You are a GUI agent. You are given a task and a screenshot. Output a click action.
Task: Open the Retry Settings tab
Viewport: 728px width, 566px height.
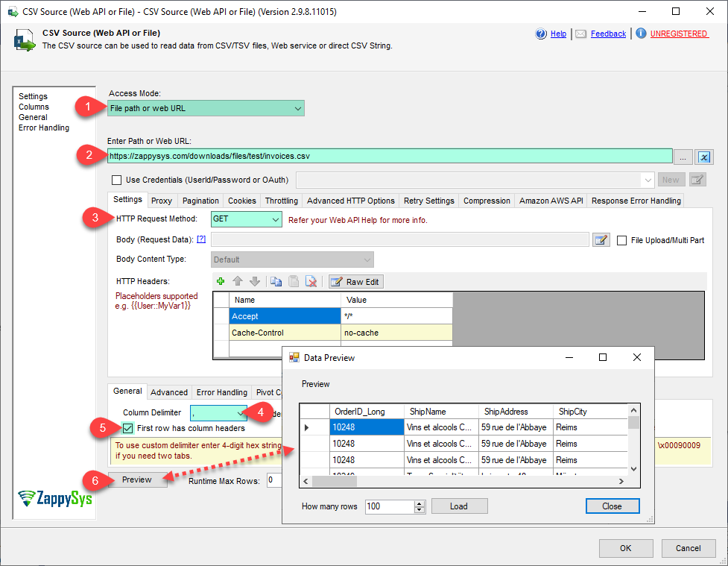(429, 201)
